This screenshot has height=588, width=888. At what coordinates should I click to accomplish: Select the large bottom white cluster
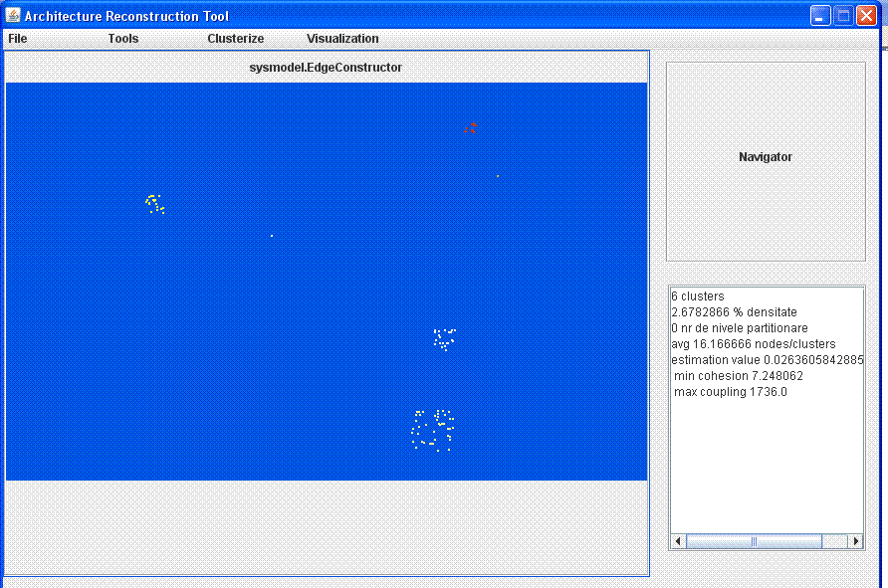coord(433,430)
